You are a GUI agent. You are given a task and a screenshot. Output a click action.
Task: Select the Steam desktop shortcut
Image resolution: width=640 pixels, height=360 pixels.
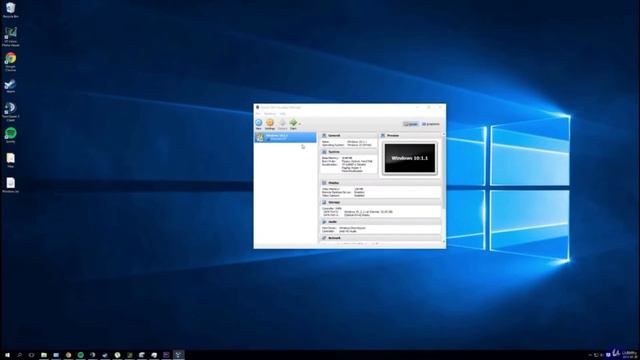click(10, 86)
